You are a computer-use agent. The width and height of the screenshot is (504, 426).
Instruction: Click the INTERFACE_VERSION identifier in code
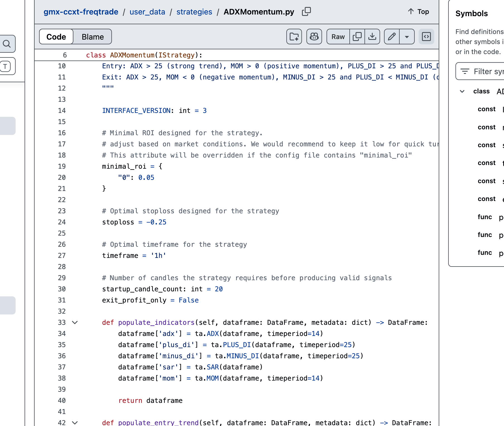(x=136, y=111)
